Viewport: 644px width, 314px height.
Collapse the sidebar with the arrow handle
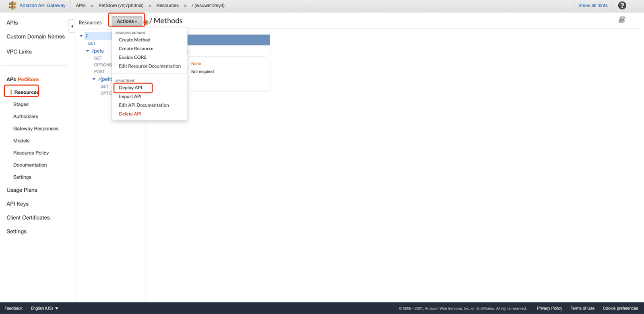(x=72, y=26)
